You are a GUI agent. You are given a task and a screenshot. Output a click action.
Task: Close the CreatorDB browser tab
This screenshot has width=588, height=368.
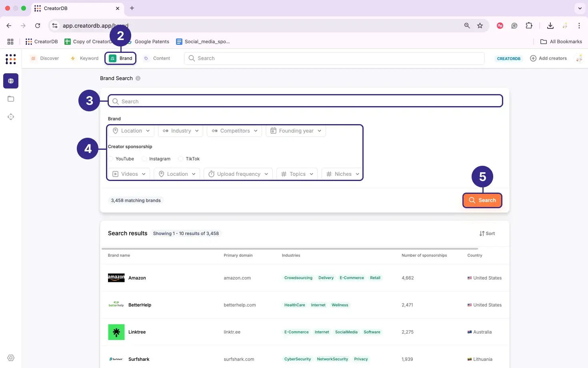[x=117, y=8]
